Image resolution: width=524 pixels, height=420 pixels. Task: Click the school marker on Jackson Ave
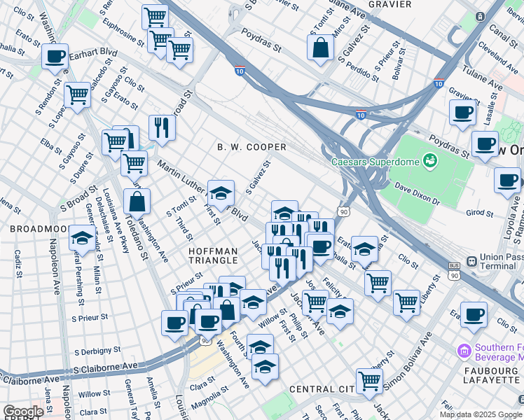point(340,312)
